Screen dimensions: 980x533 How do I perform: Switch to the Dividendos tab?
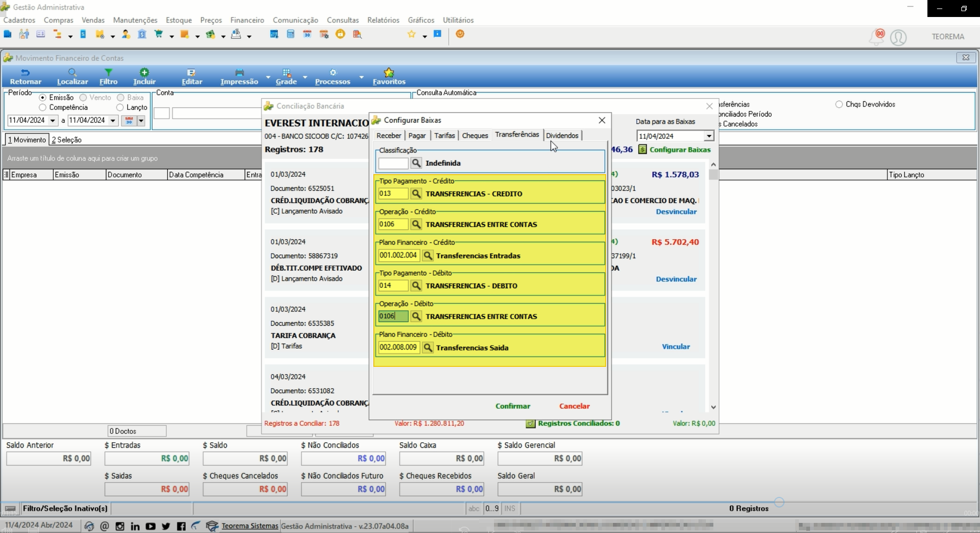562,135
